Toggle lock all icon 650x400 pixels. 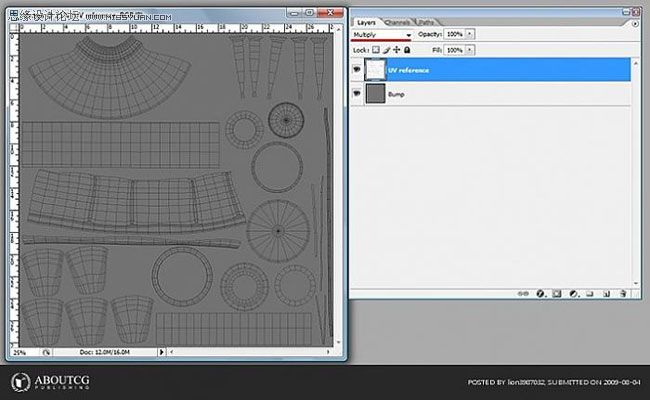pyautogui.click(x=407, y=49)
